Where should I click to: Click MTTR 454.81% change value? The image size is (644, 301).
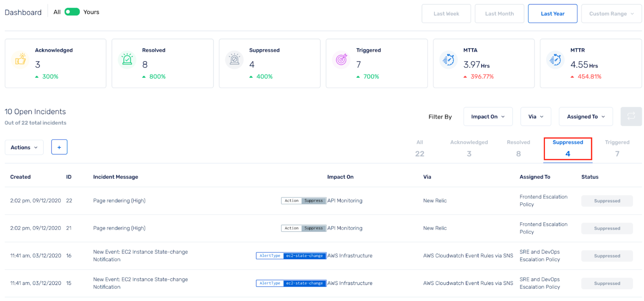coord(589,77)
